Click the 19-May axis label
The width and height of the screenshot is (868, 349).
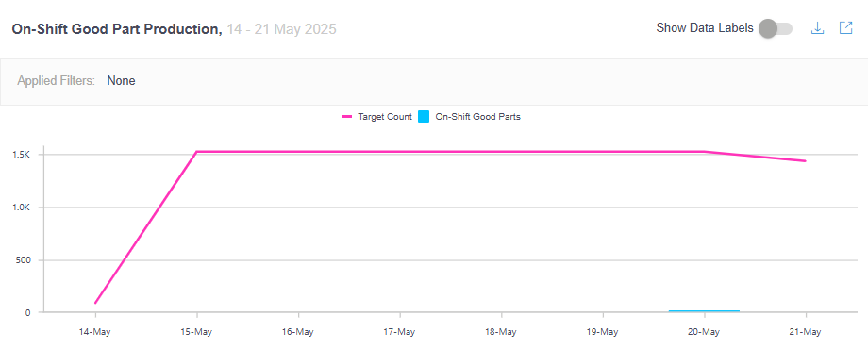(602, 332)
